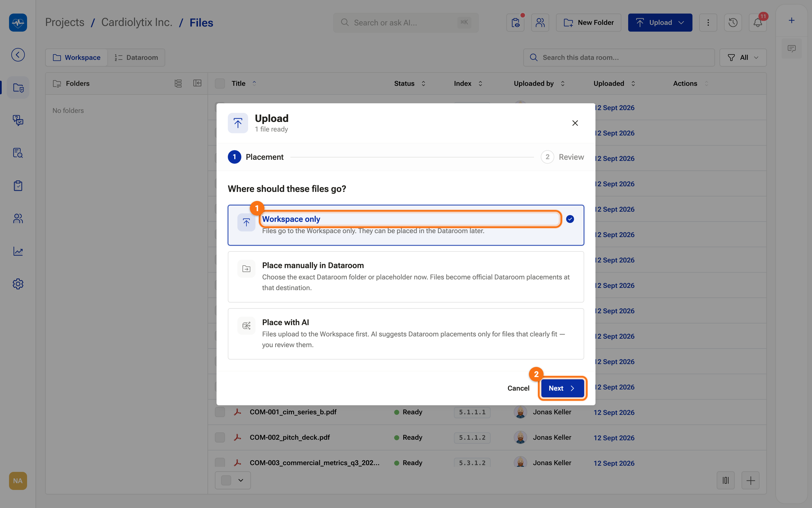Open the Cardiolytix Inc. breadcrumb

[x=136, y=23]
